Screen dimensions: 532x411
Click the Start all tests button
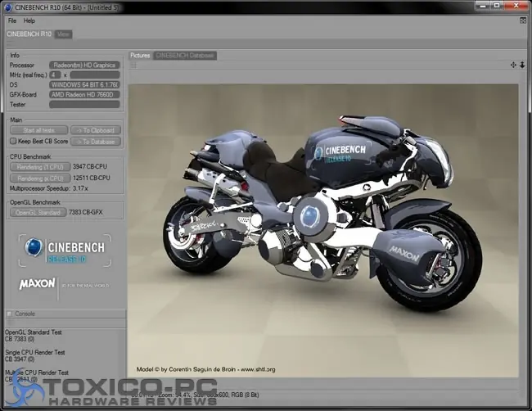coord(39,130)
